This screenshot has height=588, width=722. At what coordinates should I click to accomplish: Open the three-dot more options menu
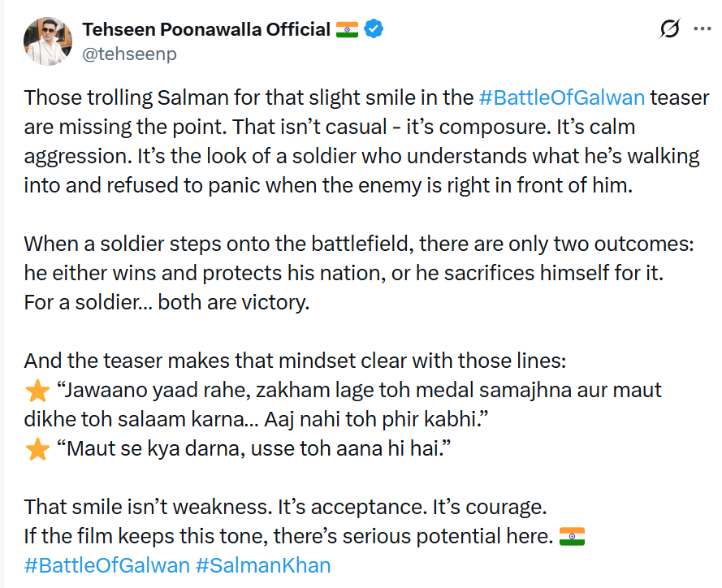click(702, 29)
